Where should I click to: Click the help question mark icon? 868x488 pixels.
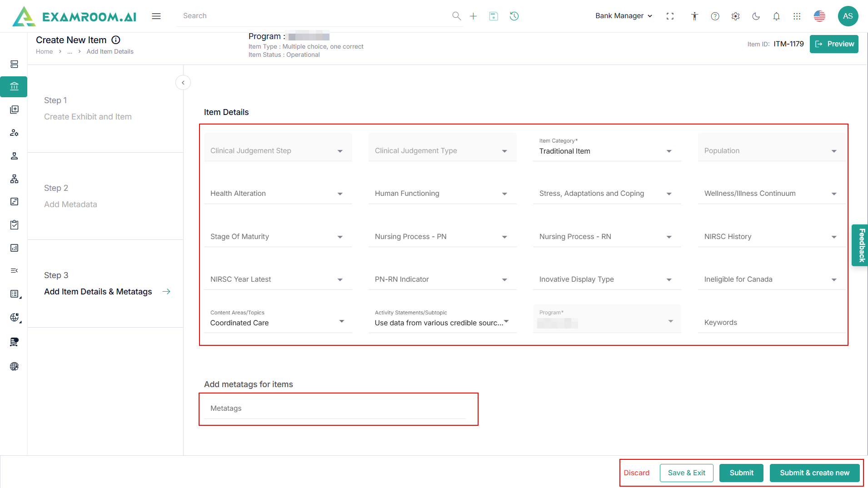pyautogui.click(x=715, y=16)
